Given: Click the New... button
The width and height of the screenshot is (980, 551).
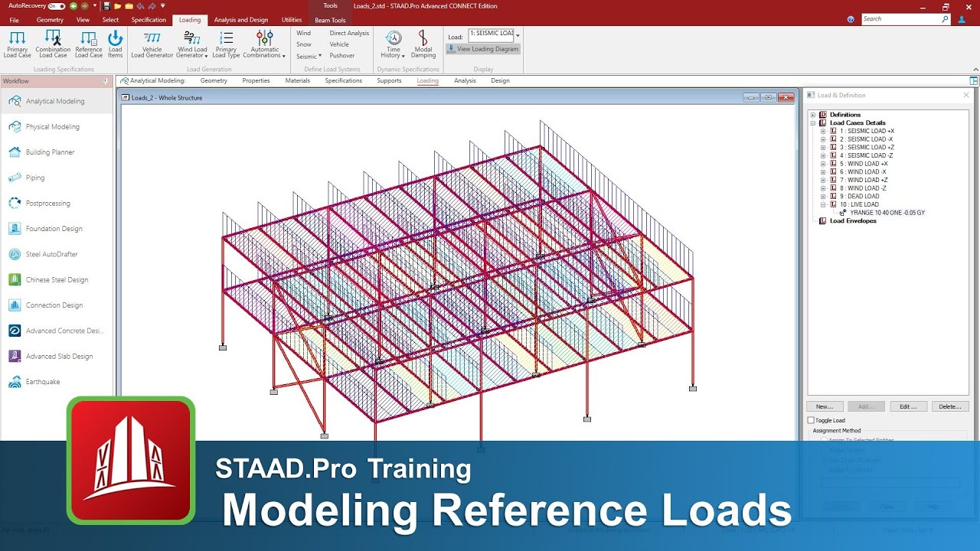Looking at the screenshot, I should pos(825,406).
